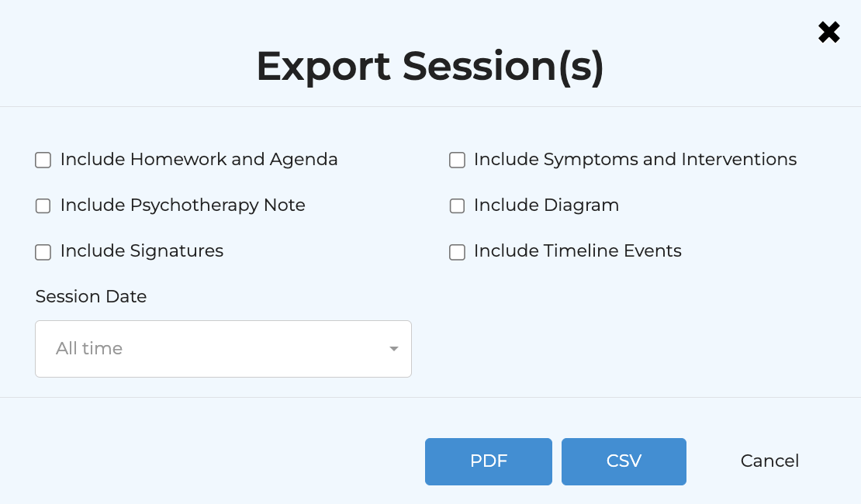
Task: Click the 'Include Homework and Agenda' label text
Action: (199, 160)
